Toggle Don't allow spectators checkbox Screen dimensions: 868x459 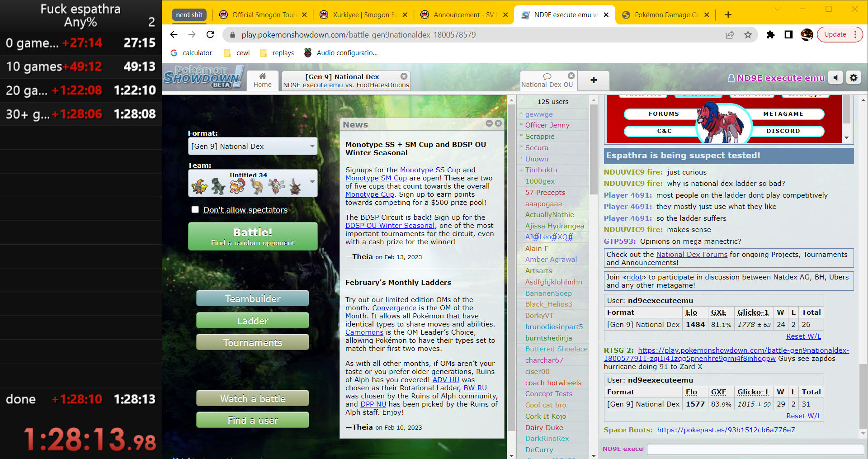pyautogui.click(x=195, y=209)
